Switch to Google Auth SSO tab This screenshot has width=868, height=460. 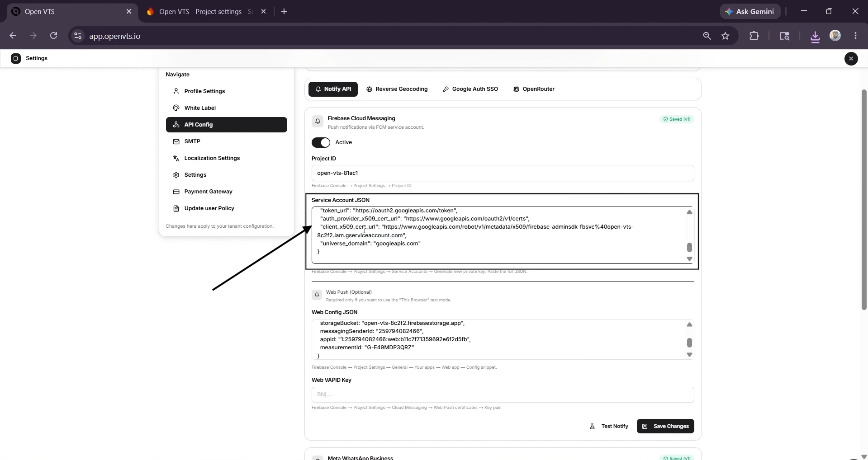470,89
